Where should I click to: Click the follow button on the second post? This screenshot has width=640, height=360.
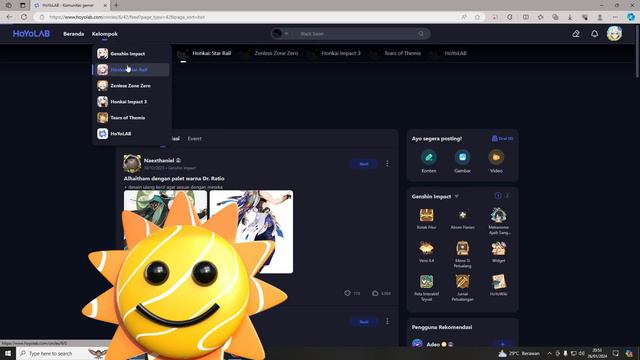pyautogui.click(x=364, y=322)
